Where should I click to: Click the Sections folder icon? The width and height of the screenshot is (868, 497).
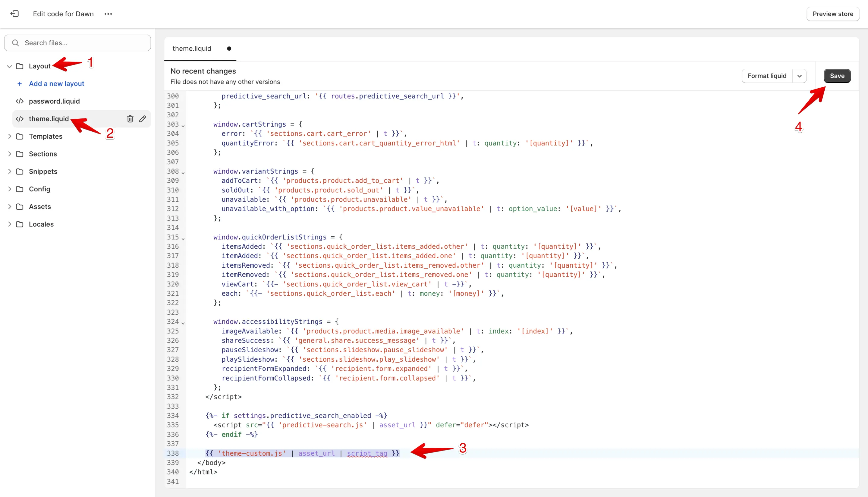pyautogui.click(x=20, y=154)
